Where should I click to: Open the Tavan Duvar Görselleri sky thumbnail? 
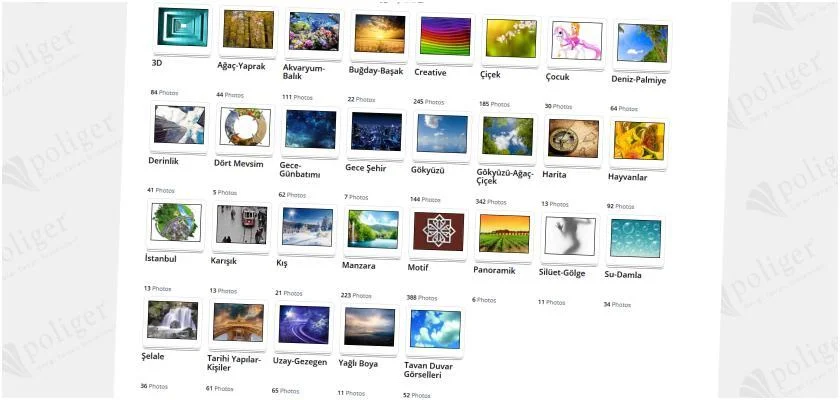point(436,330)
